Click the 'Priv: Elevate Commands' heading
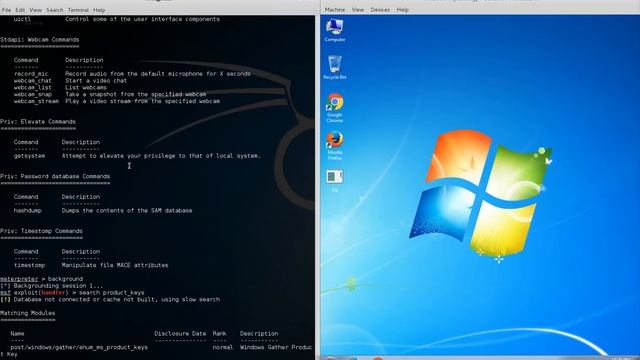 point(38,122)
